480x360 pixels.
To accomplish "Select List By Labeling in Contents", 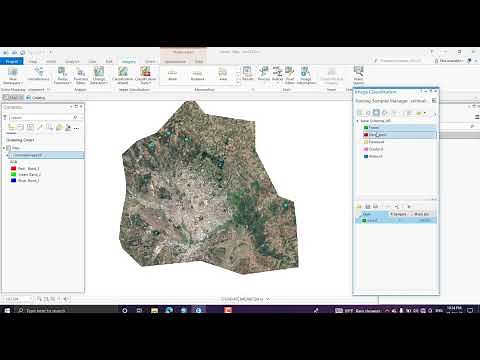I will tap(59, 127).
